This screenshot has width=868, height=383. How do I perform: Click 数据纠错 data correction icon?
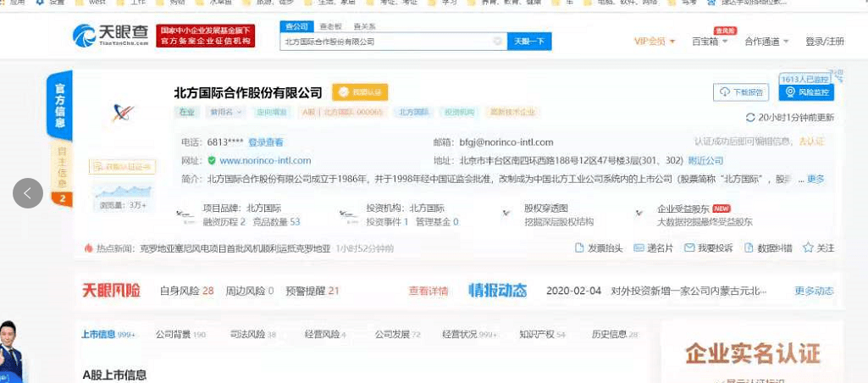tap(749, 248)
